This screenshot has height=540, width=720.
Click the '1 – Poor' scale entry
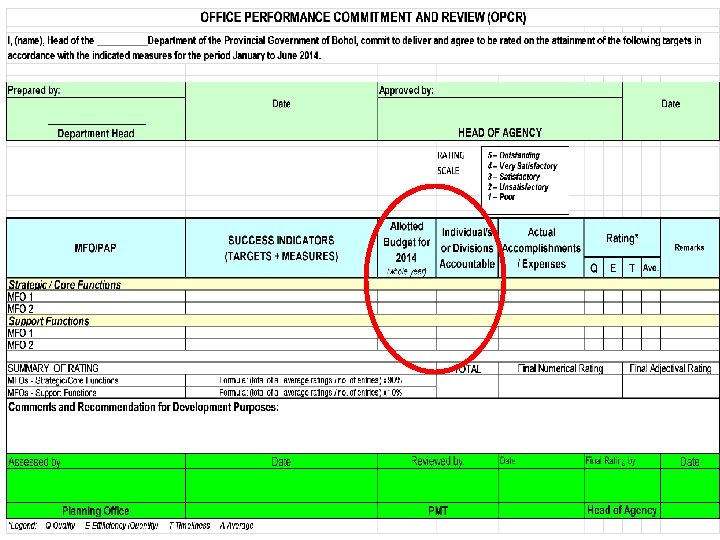coord(501,197)
